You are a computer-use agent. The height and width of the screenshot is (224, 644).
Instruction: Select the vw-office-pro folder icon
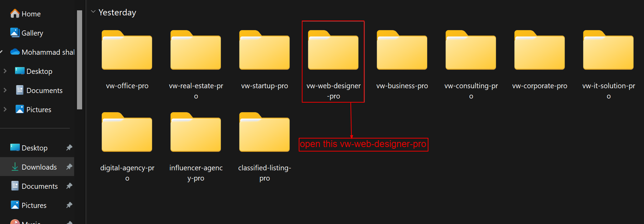pos(127,51)
